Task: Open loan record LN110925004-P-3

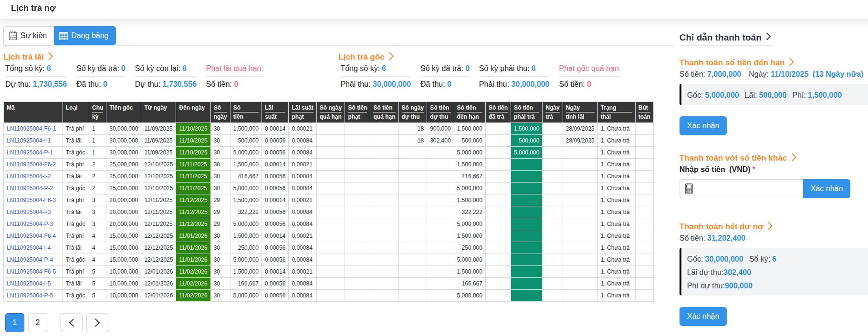Action: [x=30, y=224]
